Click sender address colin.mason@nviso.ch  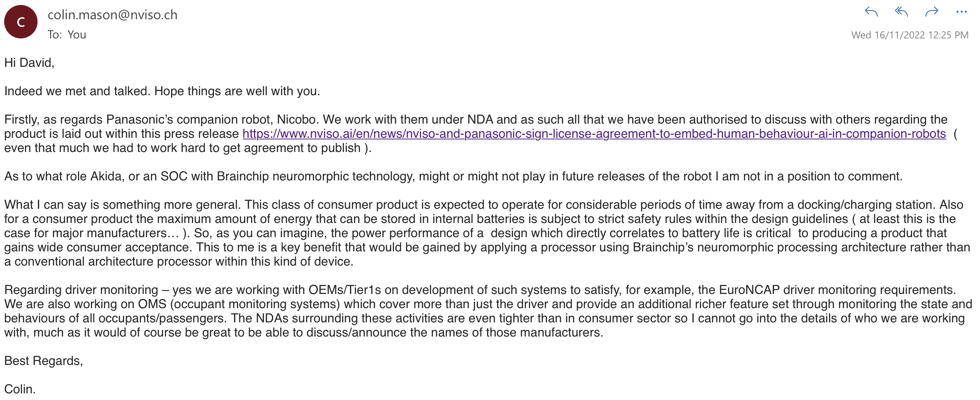point(112,15)
